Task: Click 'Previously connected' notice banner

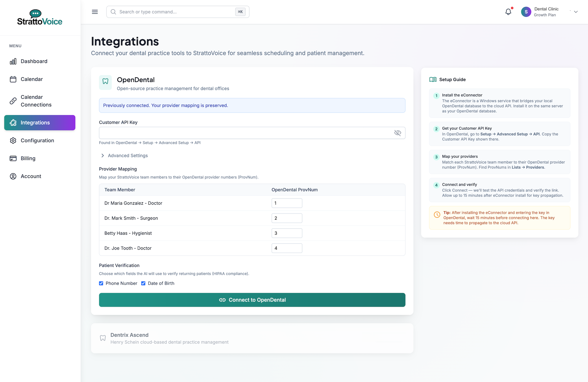Action: 252,105
